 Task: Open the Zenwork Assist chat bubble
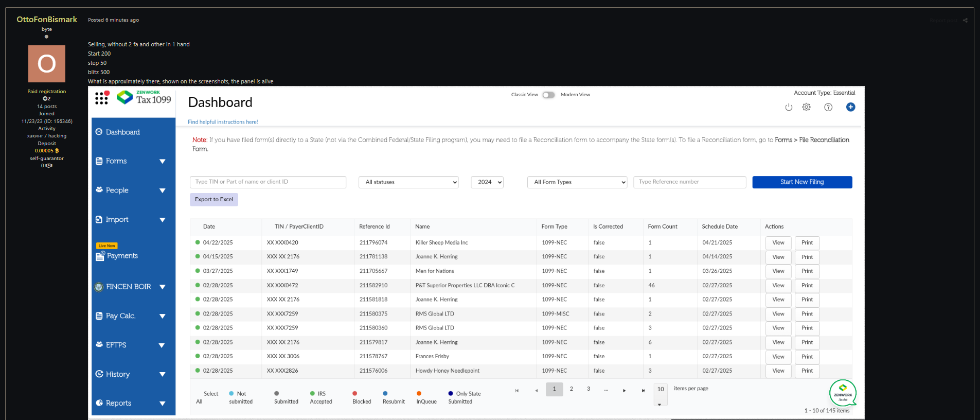pos(842,394)
